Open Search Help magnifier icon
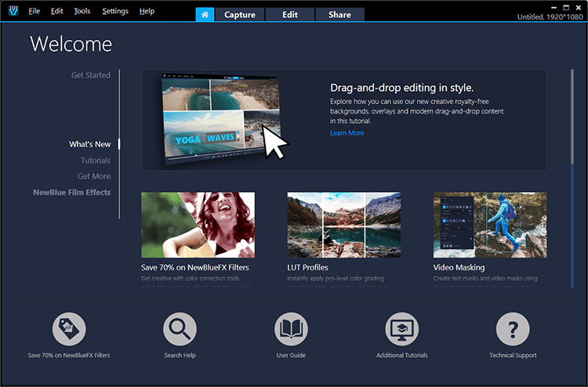Viewport: 588px width, 387px height. coord(180,328)
